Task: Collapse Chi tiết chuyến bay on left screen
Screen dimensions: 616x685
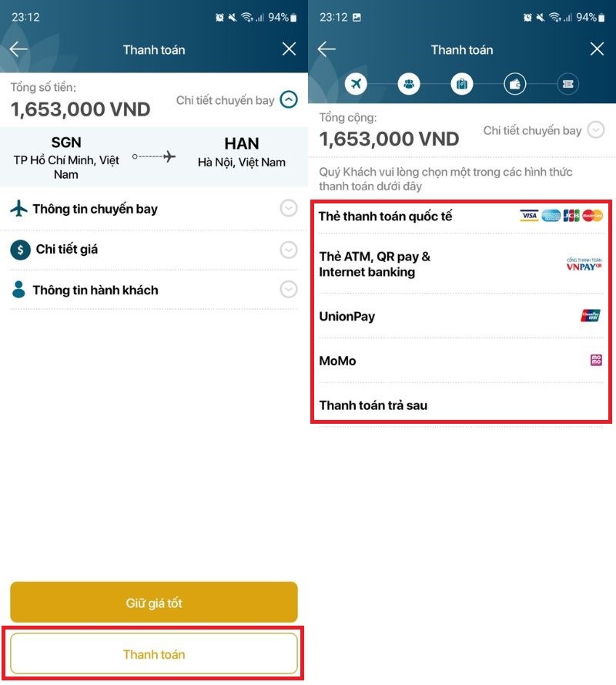Action: tap(289, 100)
